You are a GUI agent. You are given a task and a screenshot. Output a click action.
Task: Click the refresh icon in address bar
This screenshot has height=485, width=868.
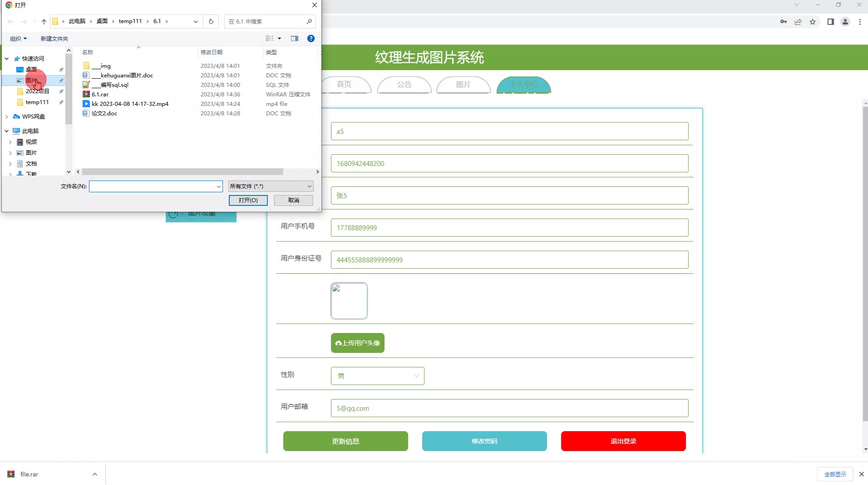point(211,21)
